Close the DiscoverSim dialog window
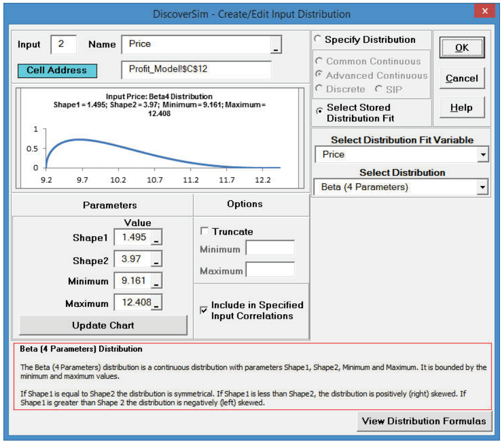This screenshot has width=504, height=444. [x=484, y=13]
